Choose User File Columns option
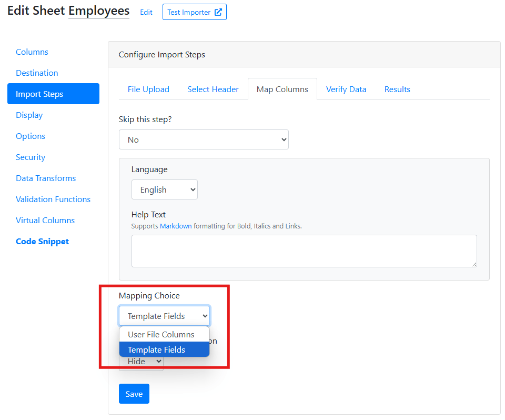Viewport: 505px width, 420px height. 164,335
